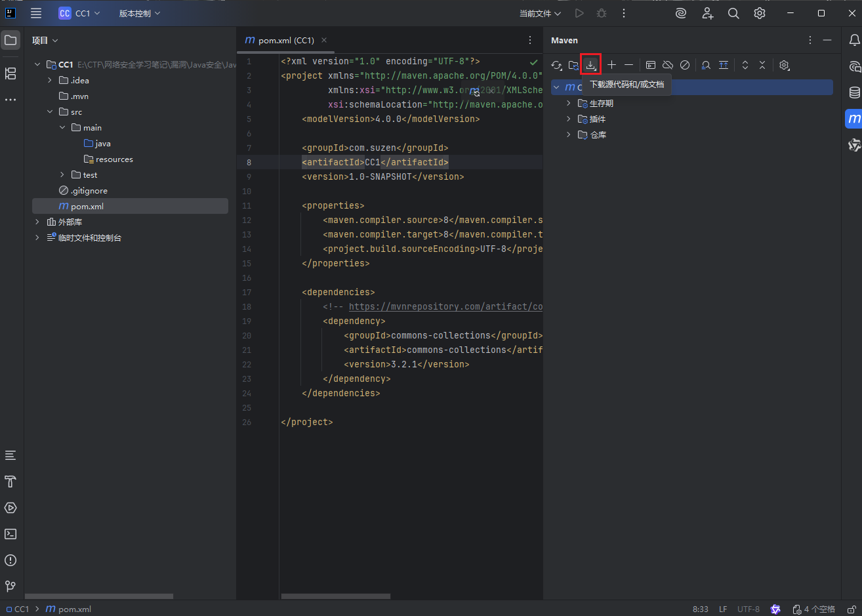Open the 当前文件 run configuration dropdown
This screenshot has width=862, height=616.
(540, 13)
